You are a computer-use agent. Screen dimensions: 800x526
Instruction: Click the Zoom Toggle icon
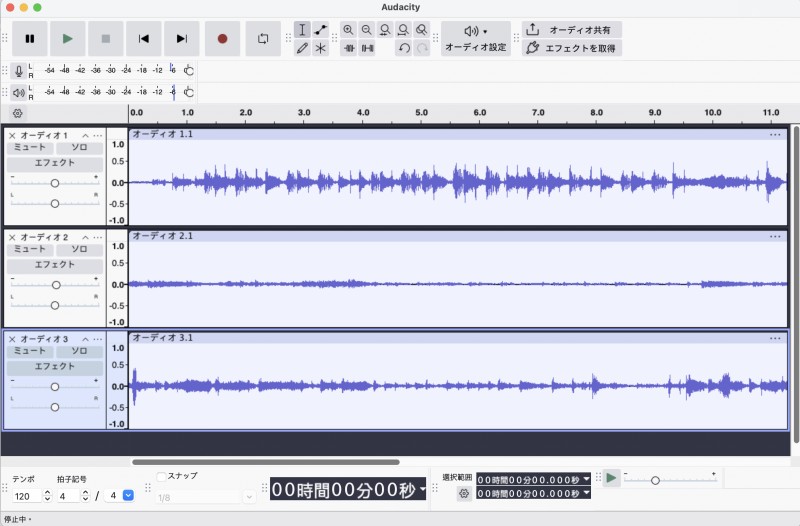click(x=421, y=30)
